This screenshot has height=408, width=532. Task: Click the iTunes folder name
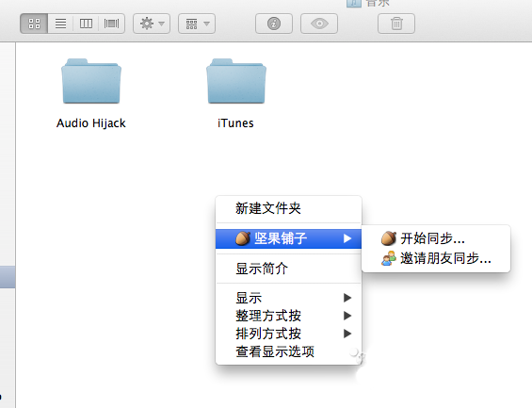point(235,122)
